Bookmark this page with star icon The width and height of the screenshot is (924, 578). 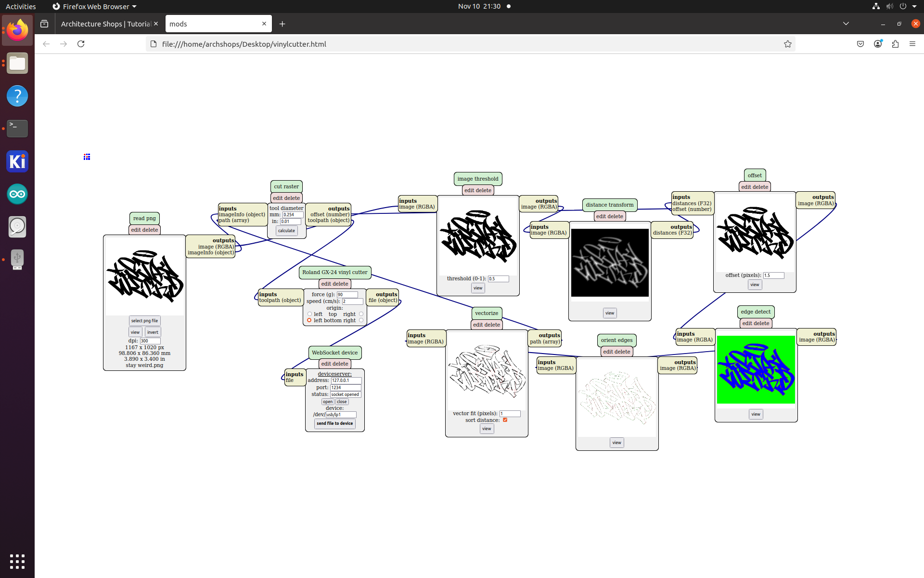787,44
